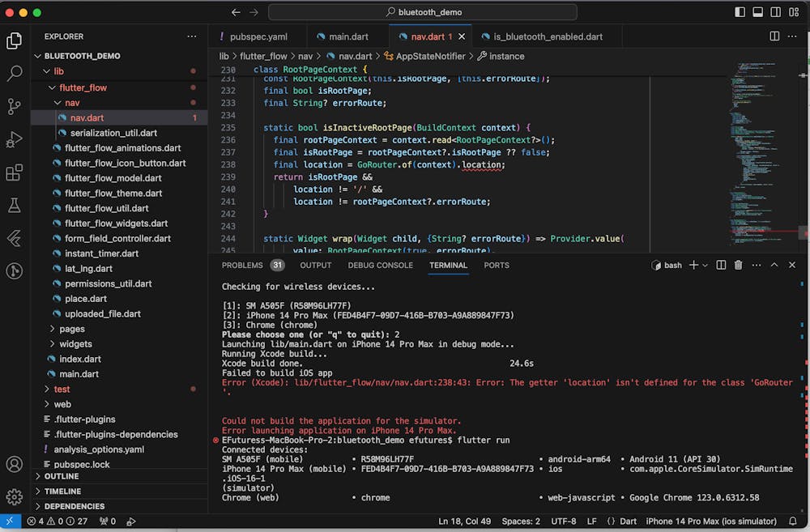Image resolution: width=810 pixels, height=532 pixels.
Task: Expand the pages folder
Action: pyautogui.click(x=71, y=329)
